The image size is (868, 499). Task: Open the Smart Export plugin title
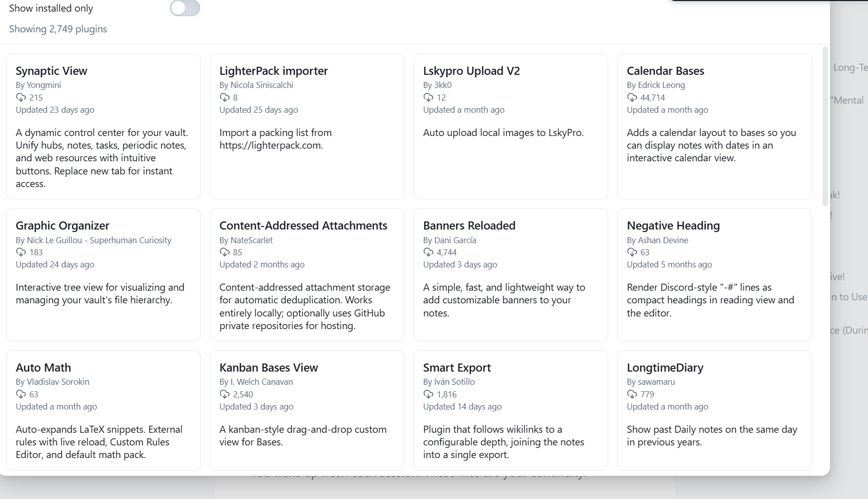coord(457,368)
